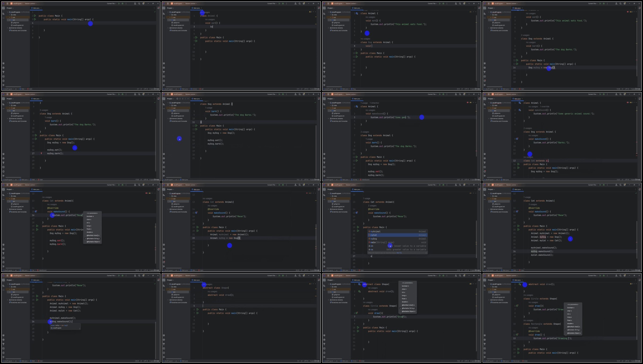Open Problems sidebar icon in frame with 'Some gen'
Image resolution: width=643 pixels, height=364 pixels.
point(324,172)
